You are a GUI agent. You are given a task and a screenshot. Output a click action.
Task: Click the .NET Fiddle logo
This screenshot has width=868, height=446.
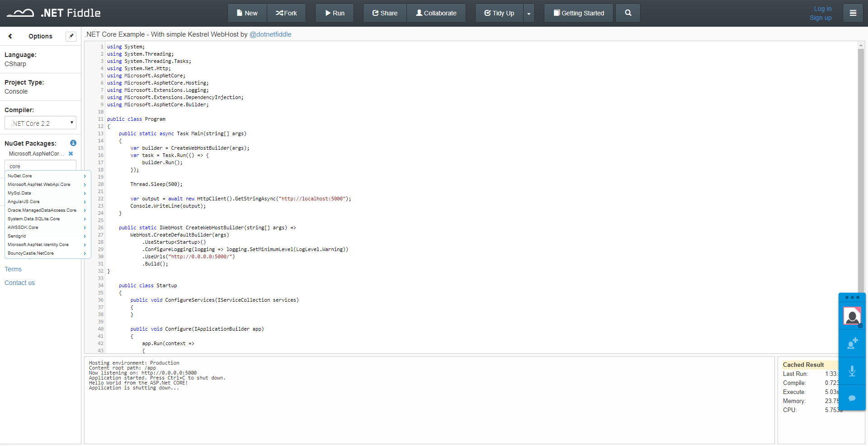point(53,13)
